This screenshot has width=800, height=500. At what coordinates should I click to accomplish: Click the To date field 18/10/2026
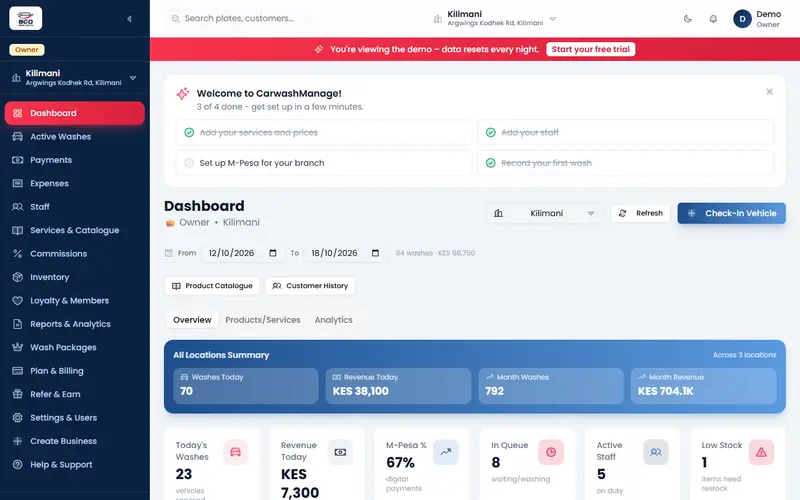click(x=345, y=253)
